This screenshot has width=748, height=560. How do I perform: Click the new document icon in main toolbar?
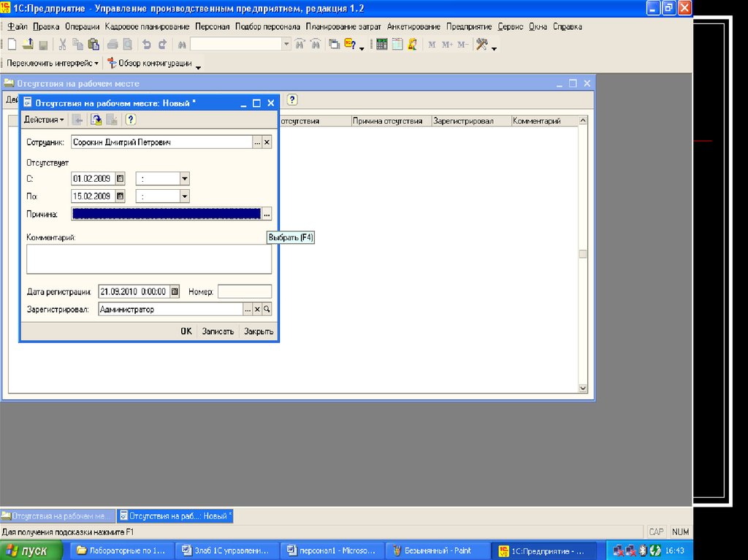(11, 45)
